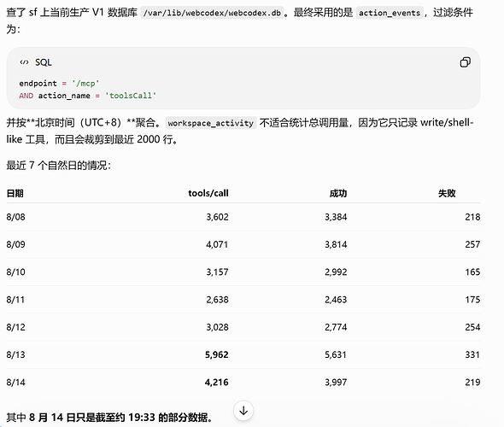Click the 8/09 failure count 257

tap(472, 244)
